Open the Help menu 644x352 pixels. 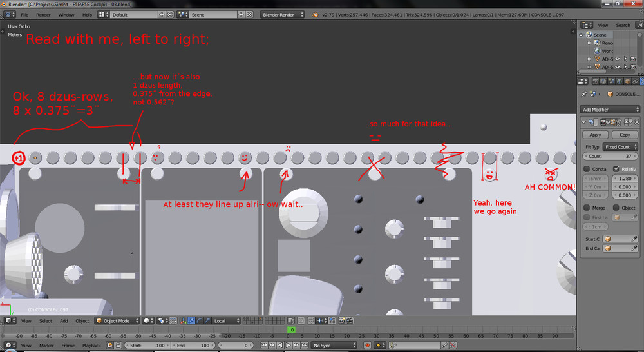[87, 15]
